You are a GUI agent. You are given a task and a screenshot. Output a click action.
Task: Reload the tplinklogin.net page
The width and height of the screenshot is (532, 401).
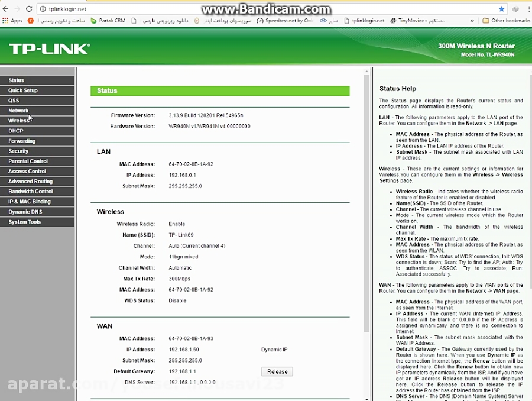(x=29, y=9)
